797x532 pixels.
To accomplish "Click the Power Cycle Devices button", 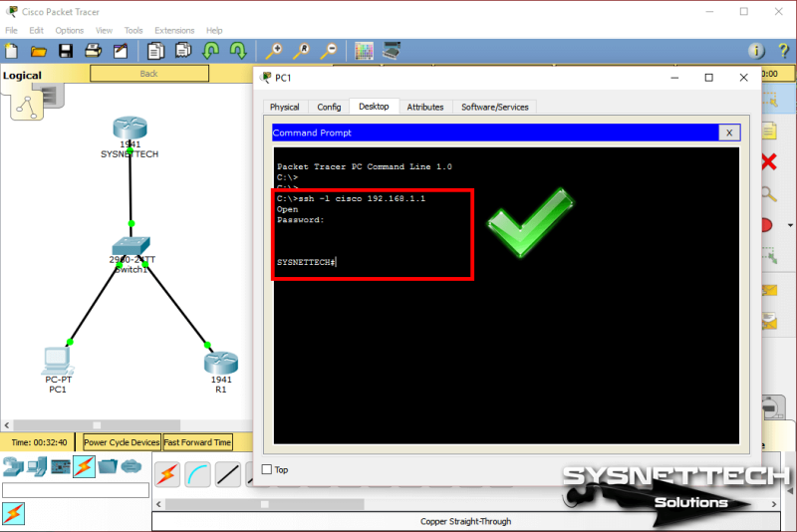I will tap(122, 442).
